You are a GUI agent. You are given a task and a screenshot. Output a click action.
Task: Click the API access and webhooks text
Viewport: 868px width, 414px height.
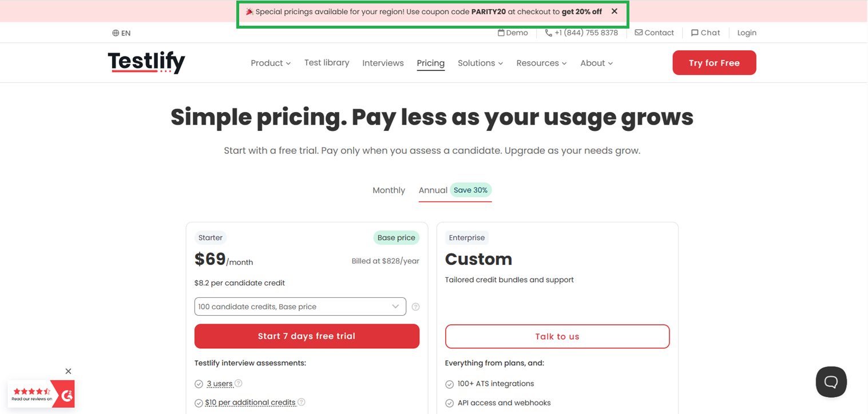click(x=504, y=403)
